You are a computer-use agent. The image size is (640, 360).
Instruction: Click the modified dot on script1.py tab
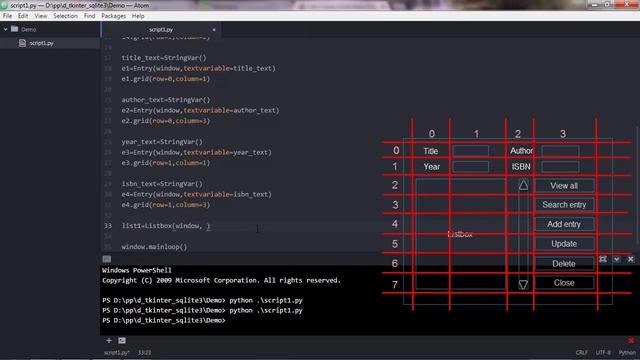pyautogui.click(x=214, y=29)
